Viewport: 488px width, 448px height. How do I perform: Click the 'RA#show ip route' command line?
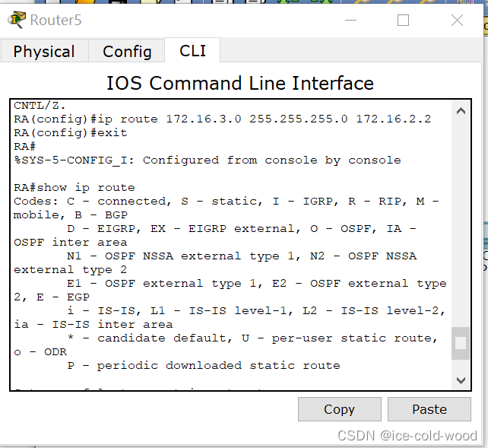point(74,187)
